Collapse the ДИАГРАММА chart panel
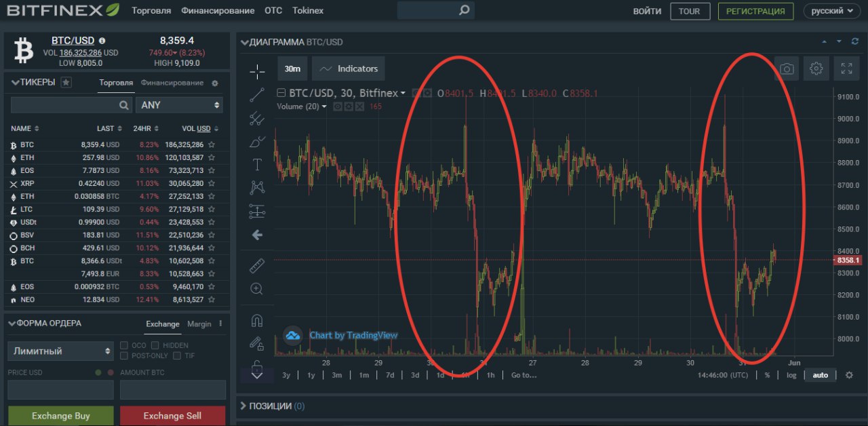The height and width of the screenshot is (426, 868). 245,42
